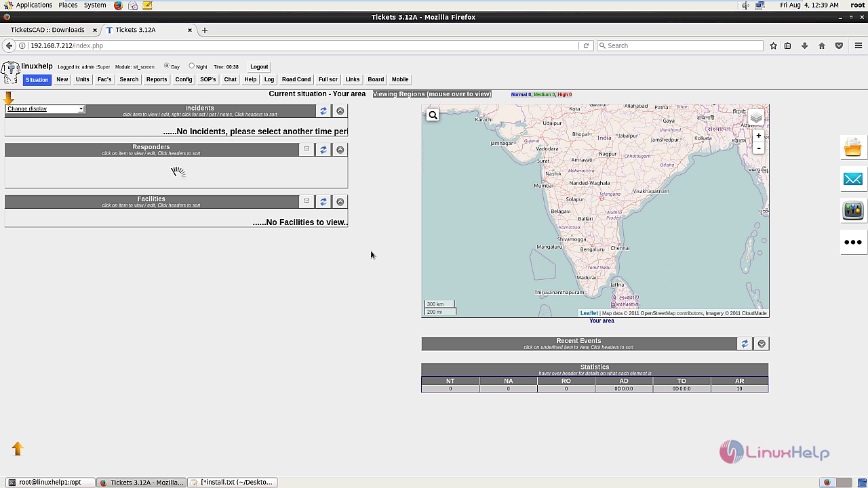Click the Logout button
Viewport: 868px width, 488px height.
(x=259, y=66)
